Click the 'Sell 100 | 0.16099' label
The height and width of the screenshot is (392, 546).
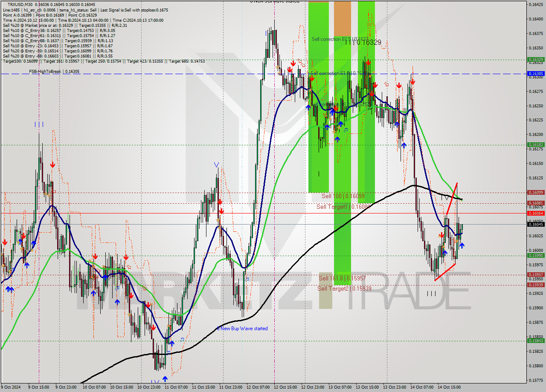[343, 196]
